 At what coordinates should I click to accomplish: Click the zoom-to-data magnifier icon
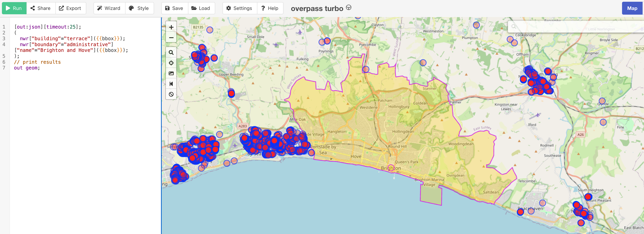(171, 52)
